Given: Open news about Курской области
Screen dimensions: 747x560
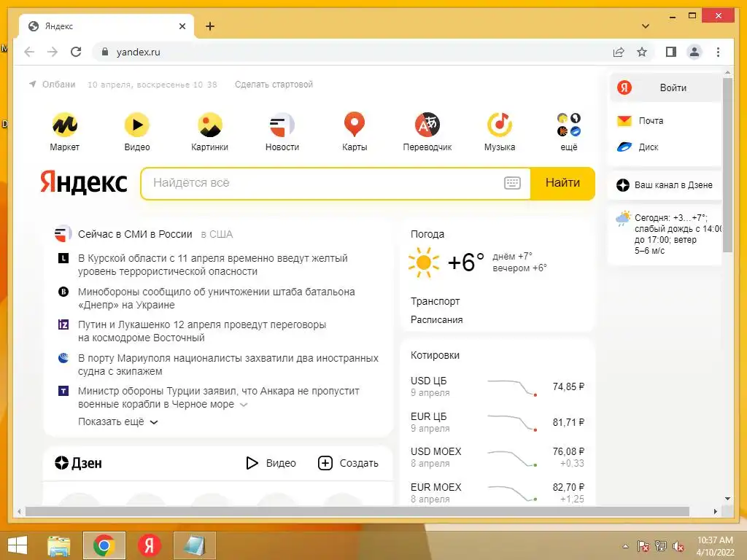Looking at the screenshot, I should coord(213,265).
